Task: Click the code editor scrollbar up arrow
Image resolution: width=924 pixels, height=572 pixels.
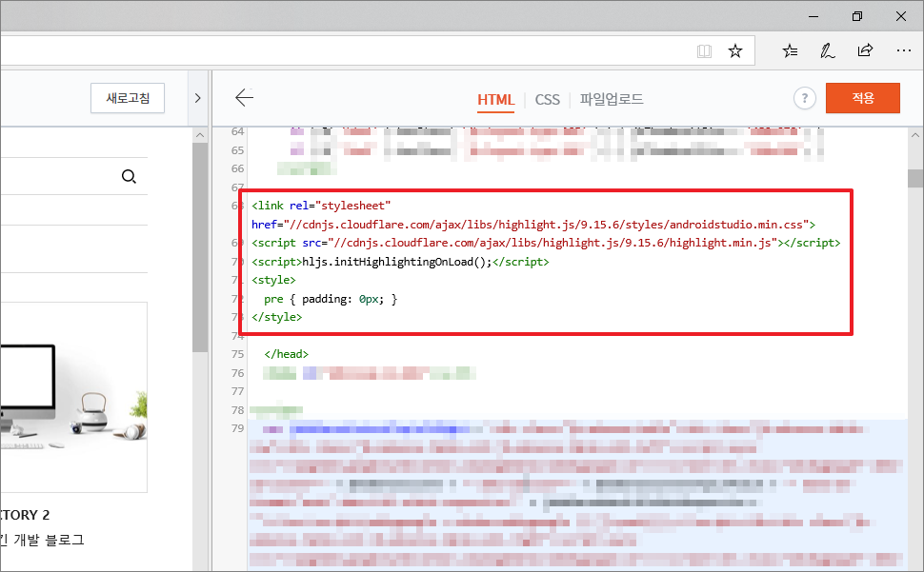Action: 915,135
